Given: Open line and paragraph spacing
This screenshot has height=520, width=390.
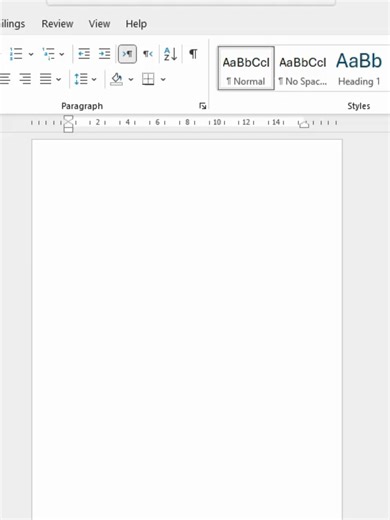Looking at the screenshot, I should (81, 79).
